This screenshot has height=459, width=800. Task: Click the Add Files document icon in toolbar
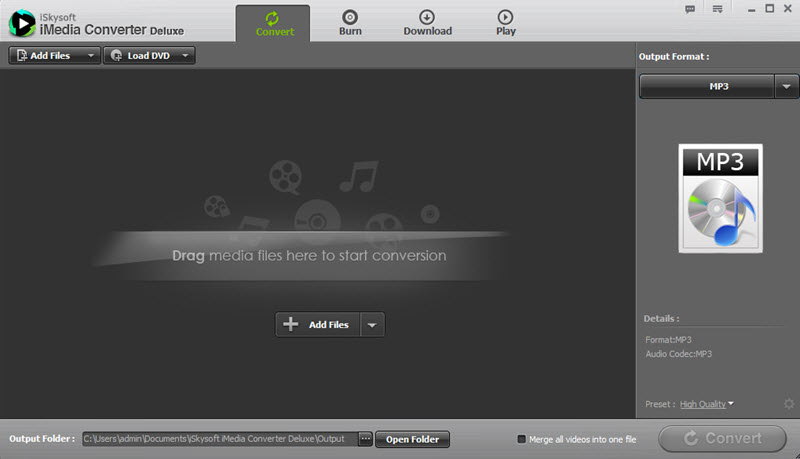coord(20,56)
